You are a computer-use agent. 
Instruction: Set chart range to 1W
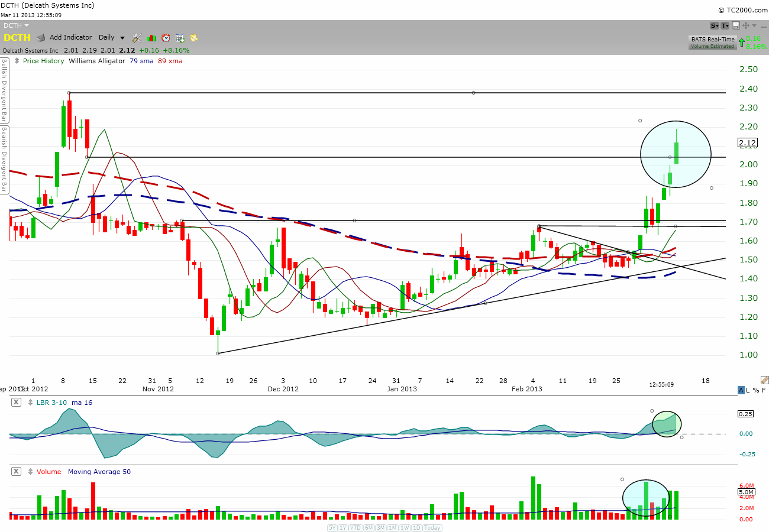click(405, 528)
